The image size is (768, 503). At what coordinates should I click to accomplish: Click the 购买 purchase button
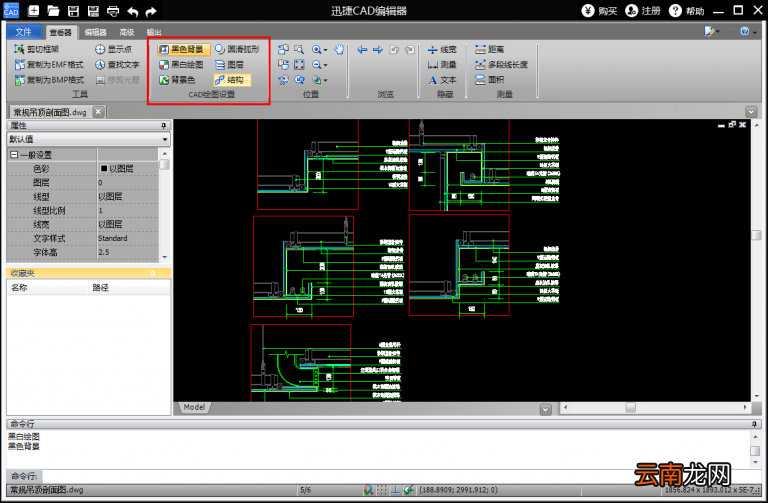[x=600, y=11]
